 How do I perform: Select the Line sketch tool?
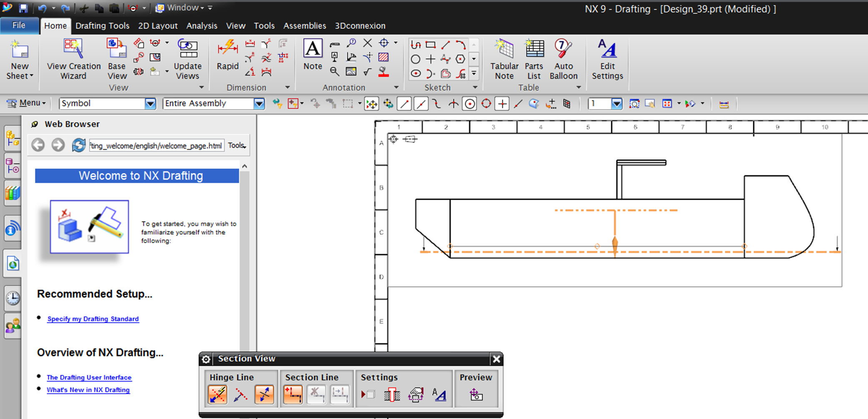click(x=446, y=45)
